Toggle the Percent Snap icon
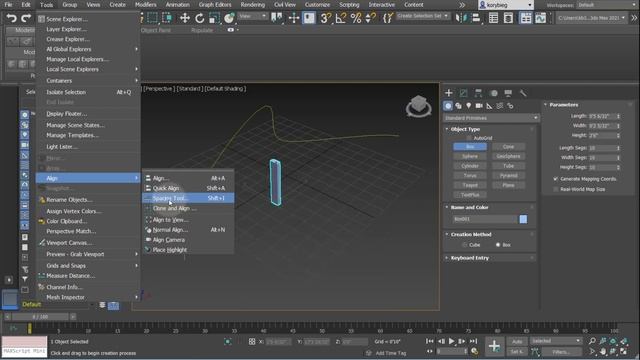640x360 pixels. [x=356, y=18]
